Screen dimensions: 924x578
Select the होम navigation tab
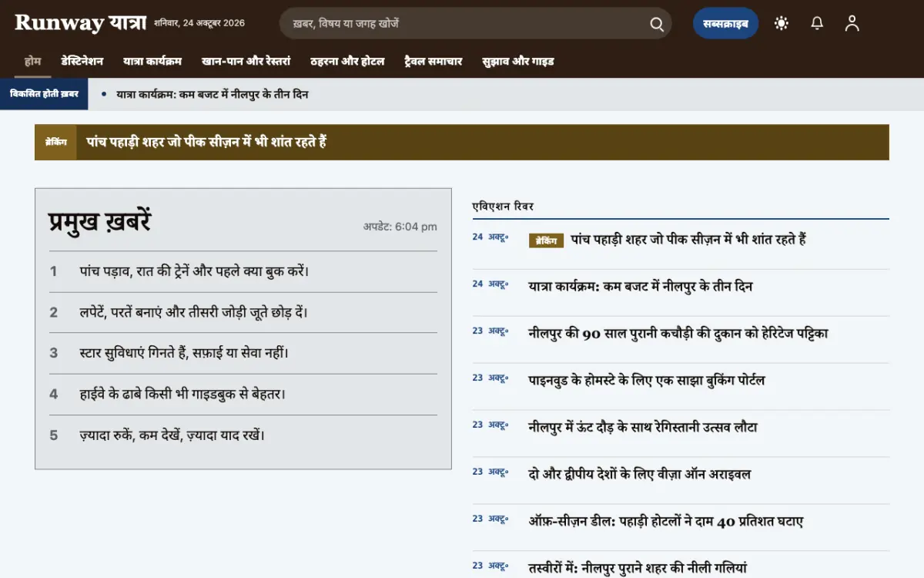[32, 61]
